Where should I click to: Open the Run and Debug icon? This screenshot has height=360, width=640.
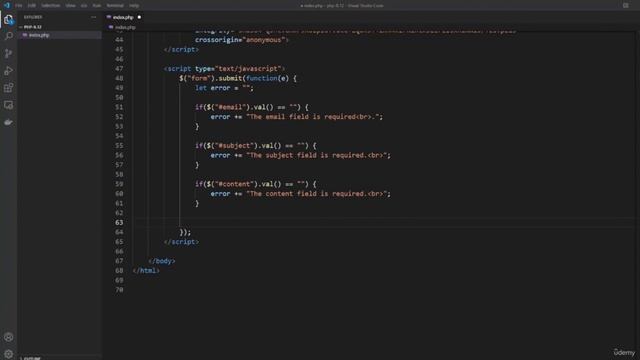(8, 71)
